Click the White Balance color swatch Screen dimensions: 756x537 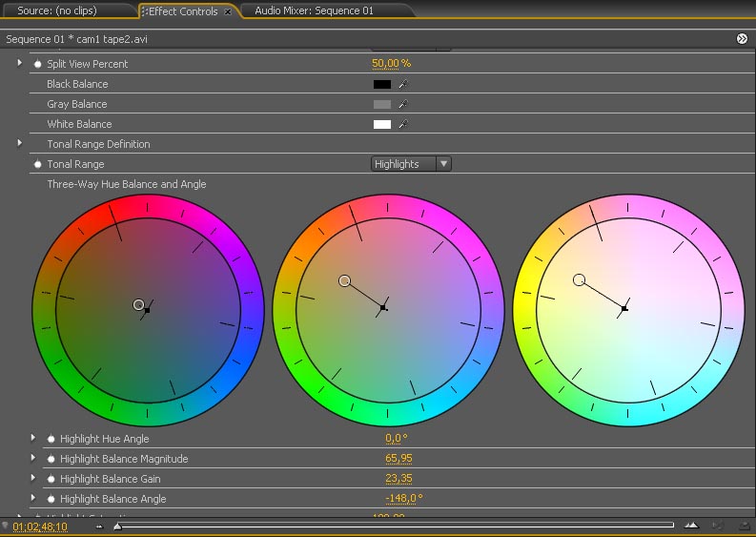point(382,124)
